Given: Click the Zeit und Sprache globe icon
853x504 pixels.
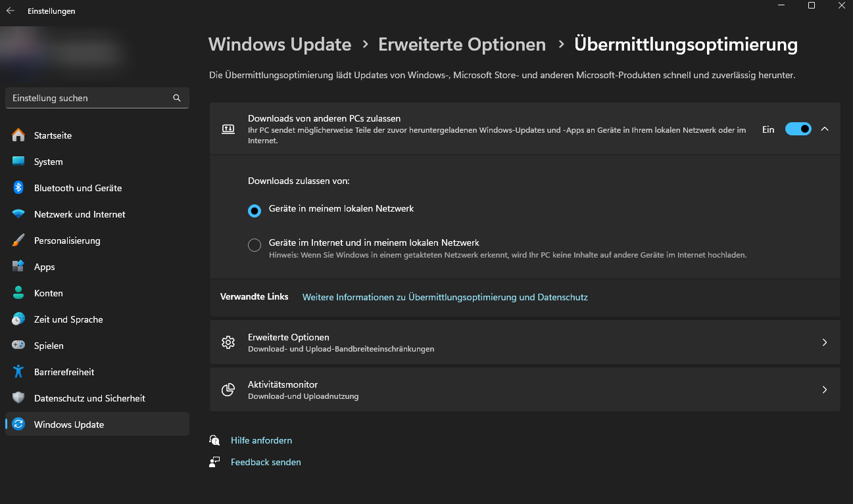Looking at the screenshot, I should pos(18,319).
